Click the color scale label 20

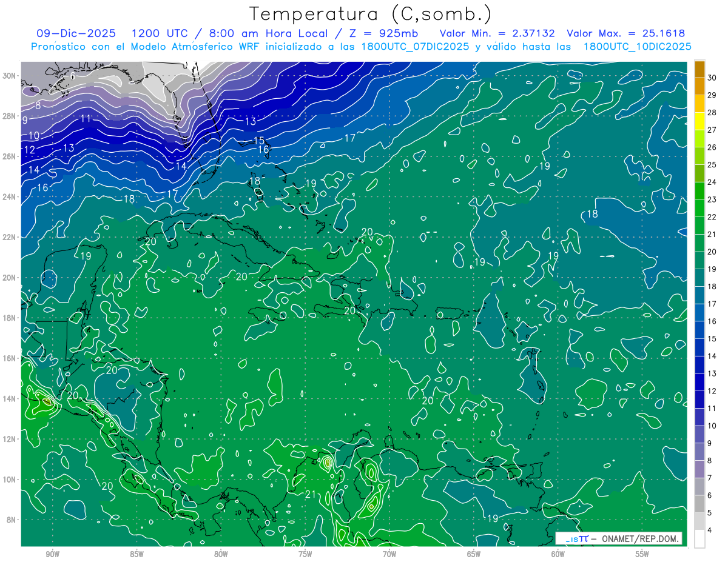pos(712,252)
